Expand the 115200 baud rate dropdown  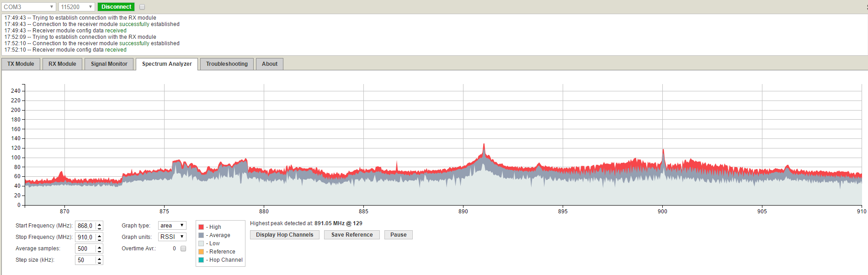tap(76, 7)
